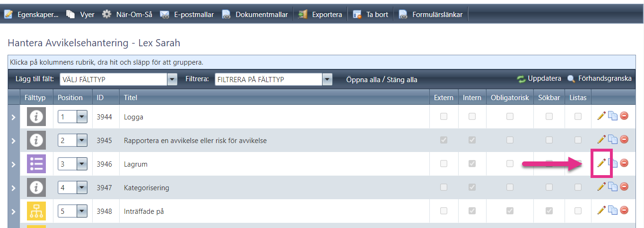
Task: Open Egenskaper in the top toolbar
Action: coord(31,15)
